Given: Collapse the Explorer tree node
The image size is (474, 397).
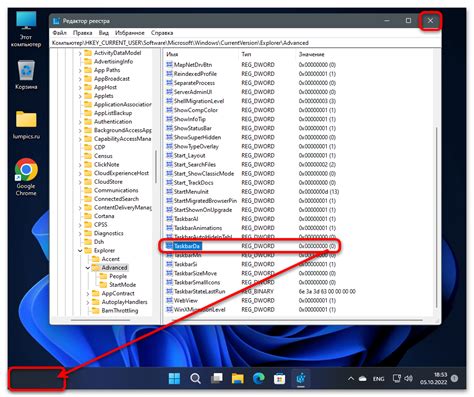Looking at the screenshot, I should pos(80,250).
